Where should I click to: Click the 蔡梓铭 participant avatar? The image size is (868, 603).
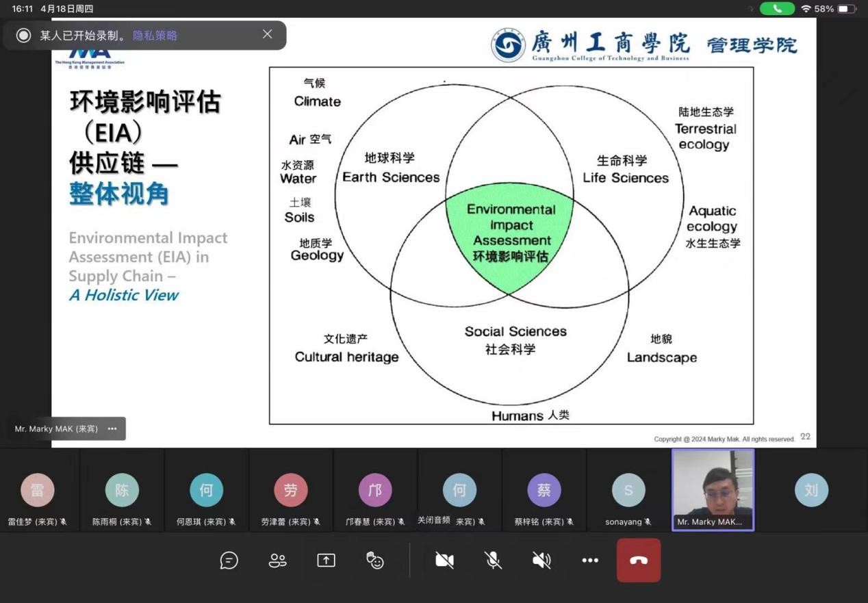pos(544,490)
